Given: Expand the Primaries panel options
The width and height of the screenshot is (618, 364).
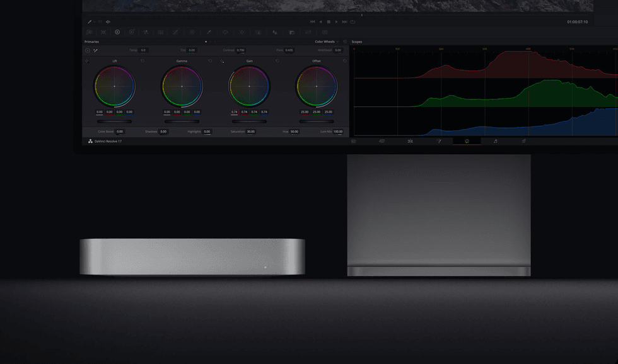Looking at the screenshot, I should pyautogui.click(x=206, y=42).
